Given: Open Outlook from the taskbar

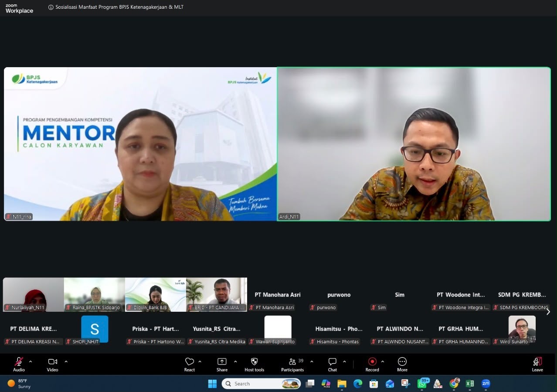Looking at the screenshot, I should pos(390,384).
